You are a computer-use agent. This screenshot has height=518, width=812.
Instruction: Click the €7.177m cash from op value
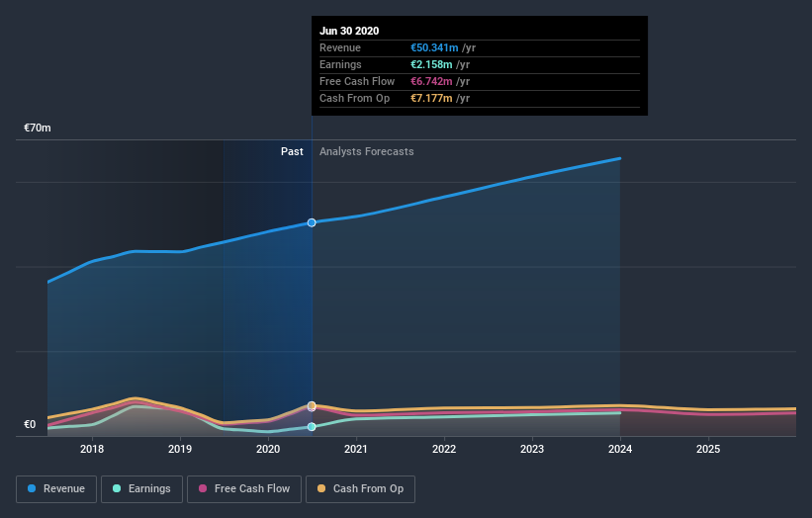(x=431, y=98)
